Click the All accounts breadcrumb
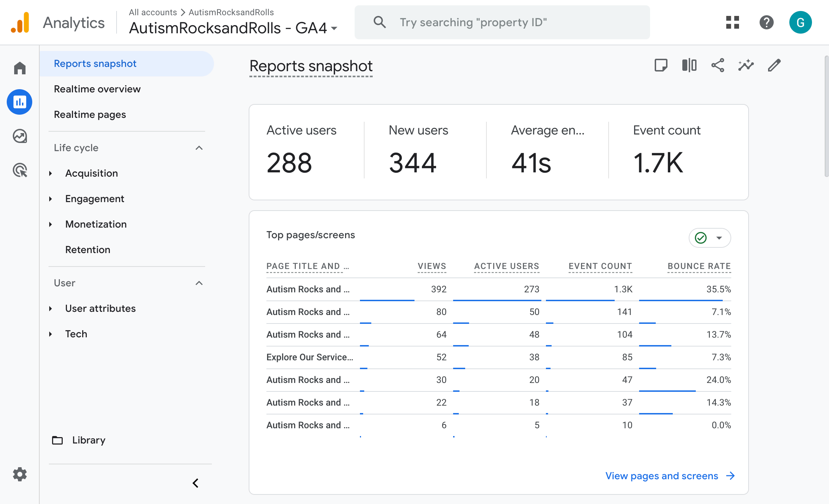 coord(153,12)
